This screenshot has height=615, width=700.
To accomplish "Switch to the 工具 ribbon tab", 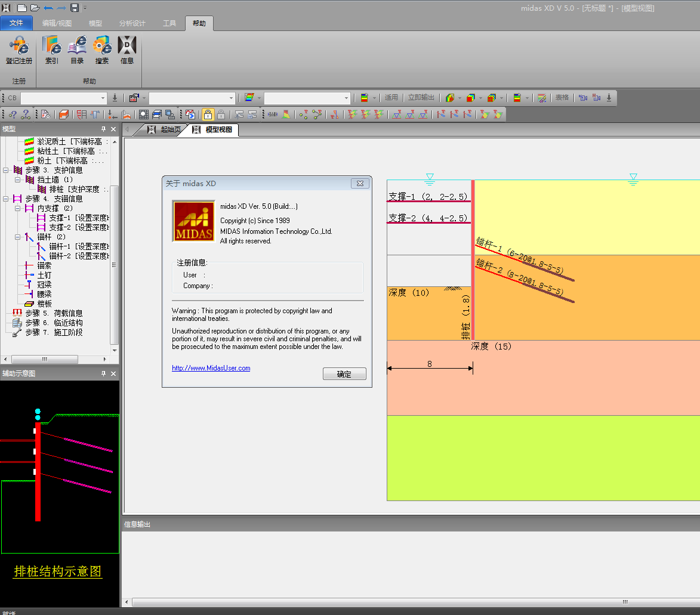I will pyautogui.click(x=169, y=23).
